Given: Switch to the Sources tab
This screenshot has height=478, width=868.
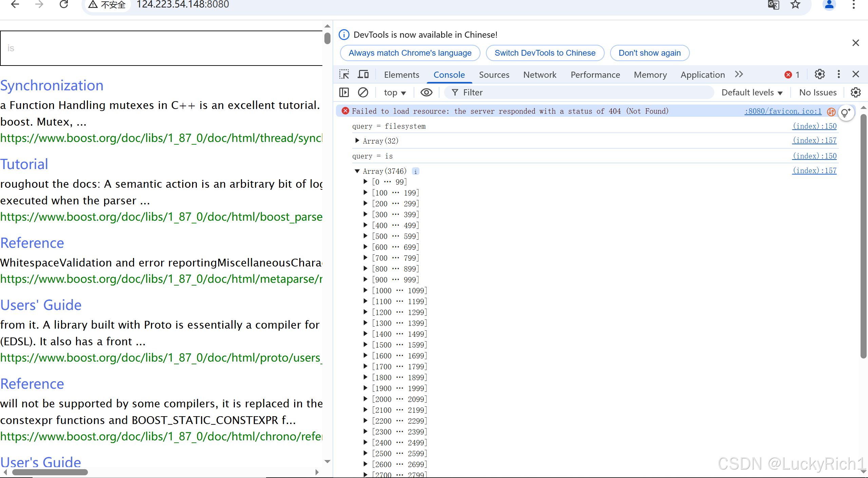Looking at the screenshot, I should click(494, 75).
